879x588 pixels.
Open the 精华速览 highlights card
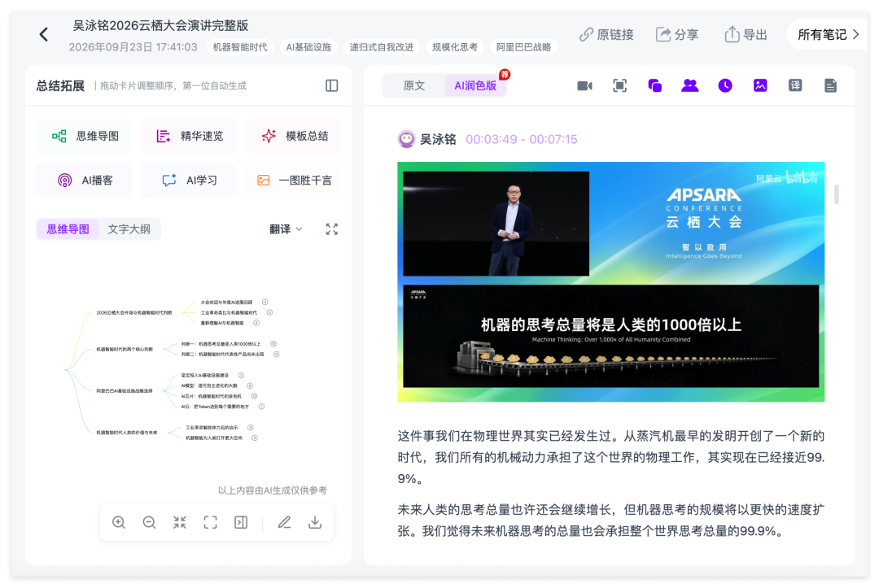click(x=189, y=136)
